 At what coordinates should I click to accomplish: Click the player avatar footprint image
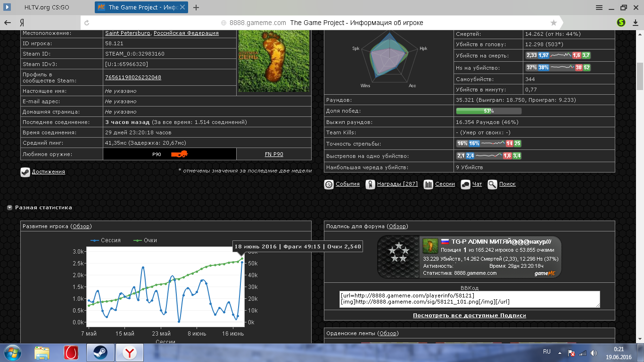[x=274, y=60]
